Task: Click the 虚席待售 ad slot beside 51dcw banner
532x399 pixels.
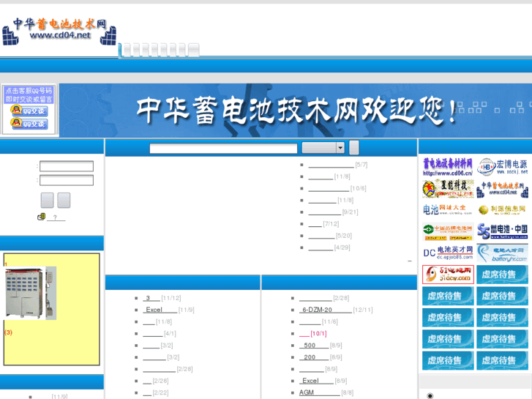Action: [x=503, y=275]
